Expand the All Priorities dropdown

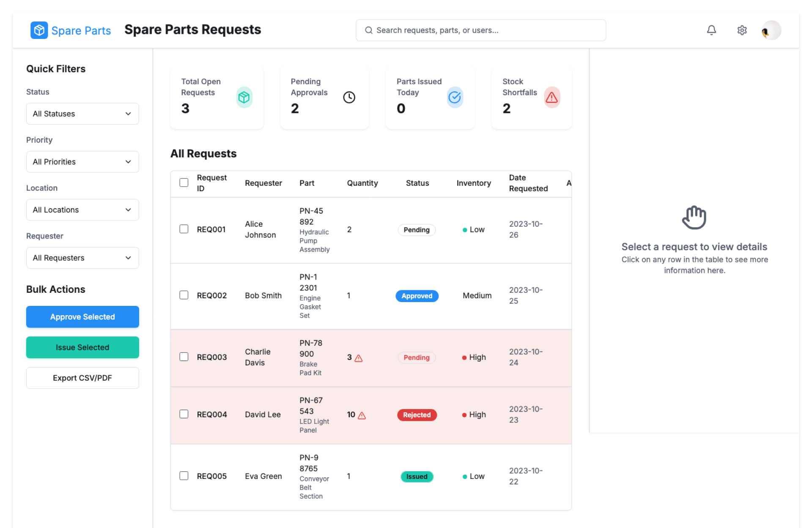[x=82, y=162]
